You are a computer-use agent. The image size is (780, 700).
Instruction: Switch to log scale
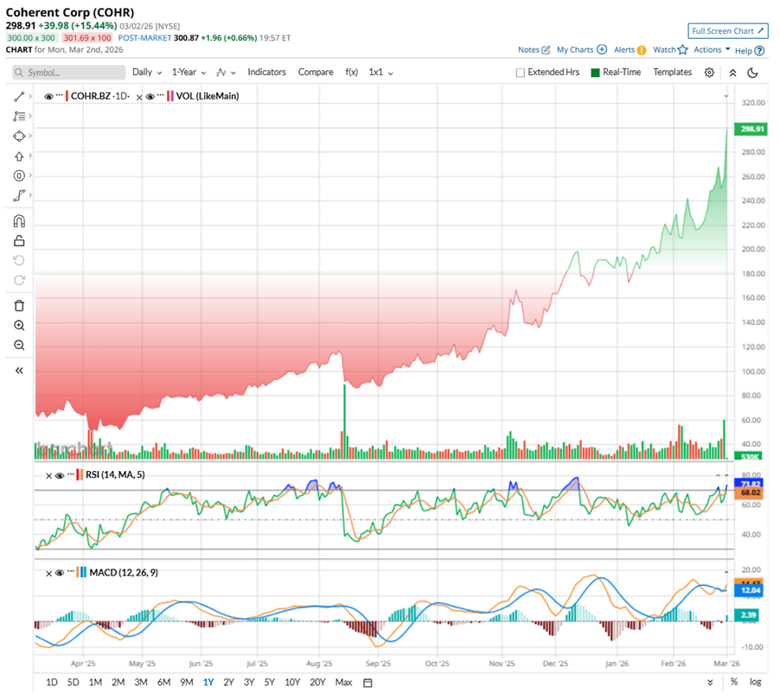pyautogui.click(x=755, y=682)
